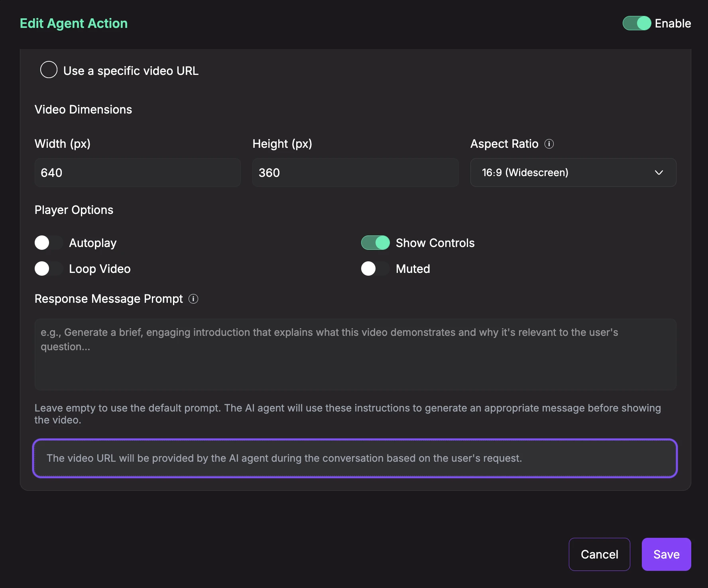Enable the Autoplay toggle

point(48,243)
